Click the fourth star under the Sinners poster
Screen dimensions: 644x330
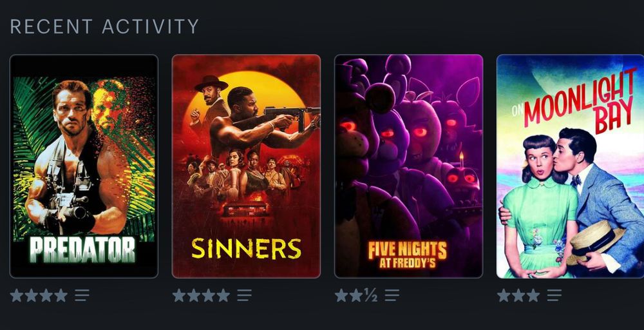[x=223, y=295]
